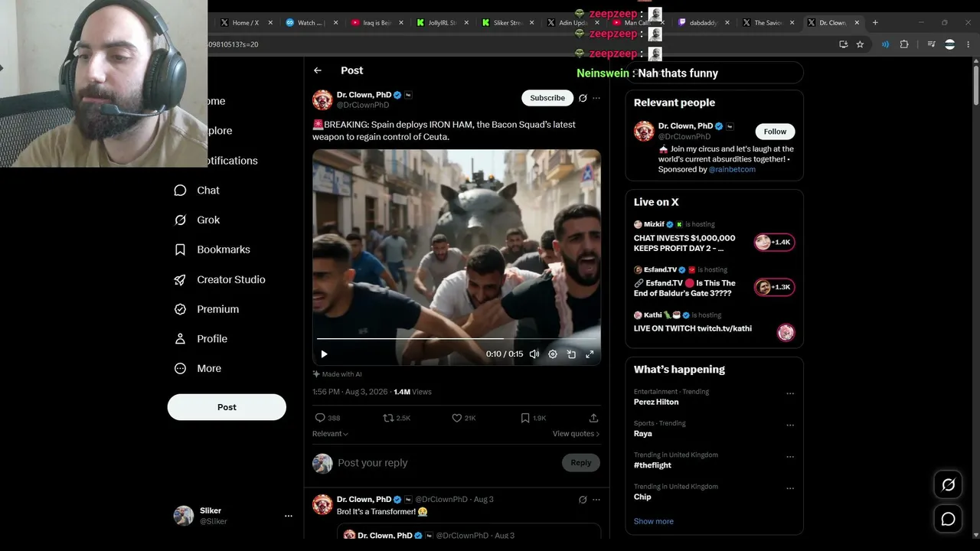This screenshot has height=551, width=980.
Task: Play the Iron Ham video
Action: (x=324, y=354)
